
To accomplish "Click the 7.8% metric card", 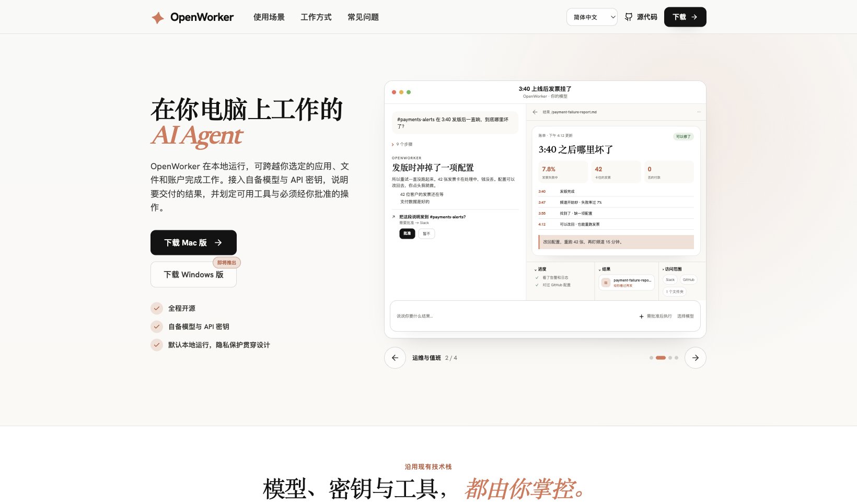I will tap(563, 172).
